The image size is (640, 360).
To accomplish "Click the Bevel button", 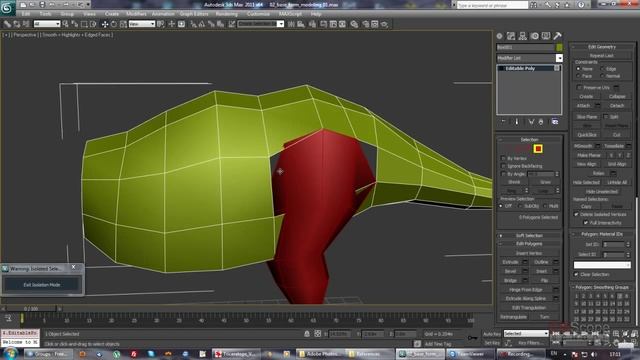I will coord(511,271).
